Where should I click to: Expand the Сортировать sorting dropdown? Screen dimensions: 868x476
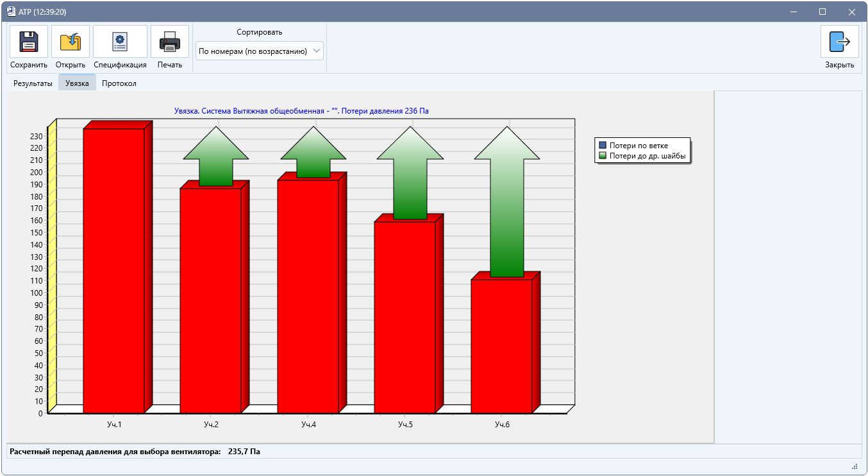(260, 51)
